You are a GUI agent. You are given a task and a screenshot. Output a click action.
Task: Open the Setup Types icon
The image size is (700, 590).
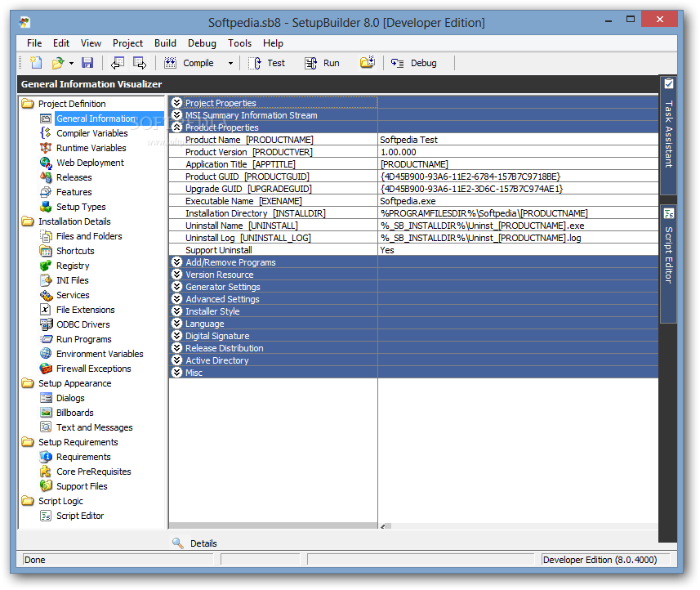[x=46, y=207]
